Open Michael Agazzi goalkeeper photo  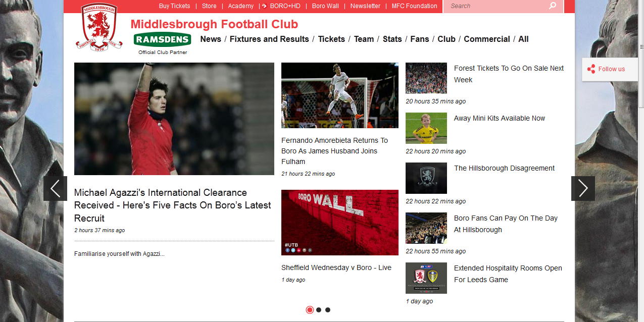coord(174,119)
